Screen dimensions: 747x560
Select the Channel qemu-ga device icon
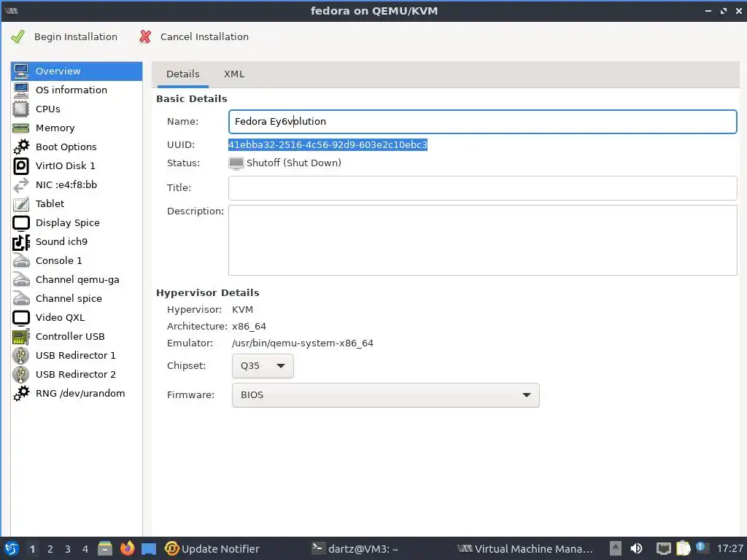tap(21, 279)
